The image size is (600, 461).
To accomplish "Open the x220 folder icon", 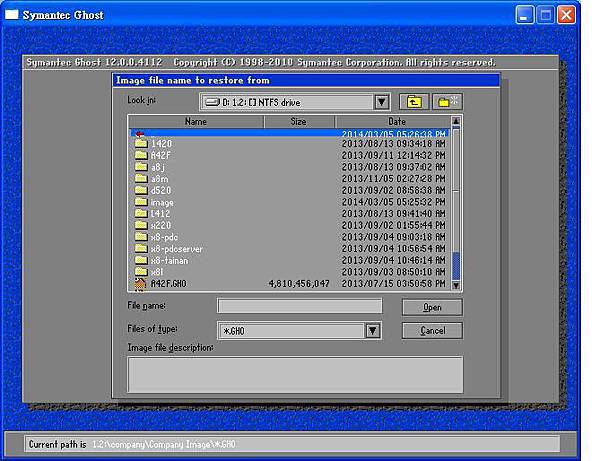I will (x=141, y=225).
